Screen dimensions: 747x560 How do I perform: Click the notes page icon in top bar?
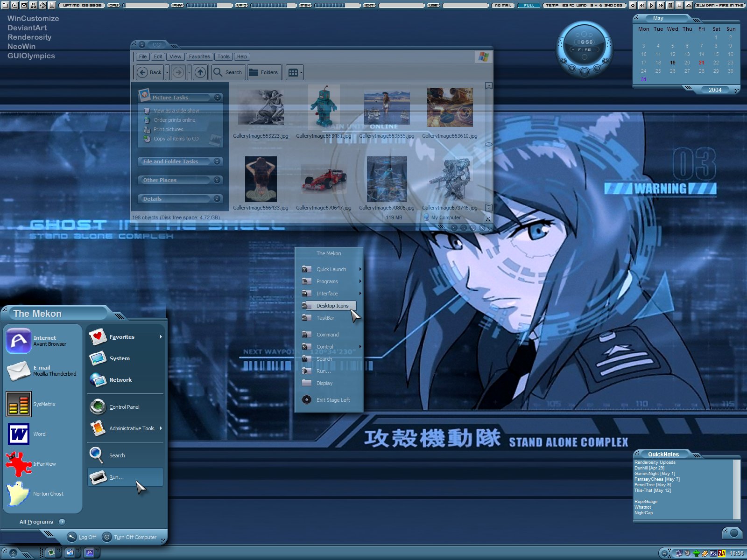click(x=52, y=5)
